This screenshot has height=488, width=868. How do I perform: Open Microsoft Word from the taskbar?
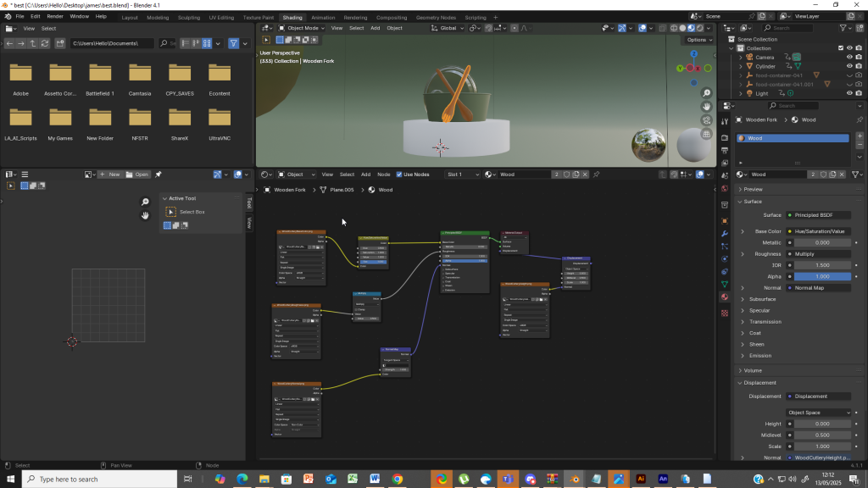tap(375, 479)
